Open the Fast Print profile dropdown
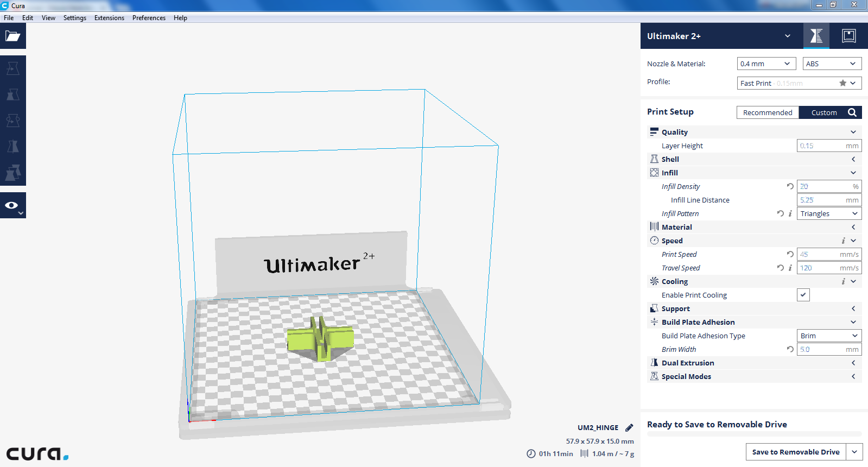The height and width of the screenshot is (467, 868). 800,83
